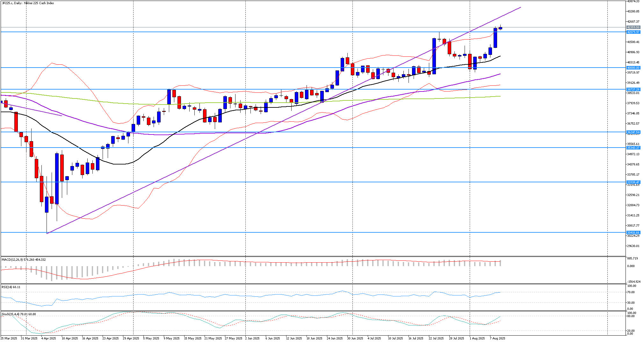Select the 30 Jun 2025 date label
The width and height of the screenshot is (644, 342).
tap(355, 338)
